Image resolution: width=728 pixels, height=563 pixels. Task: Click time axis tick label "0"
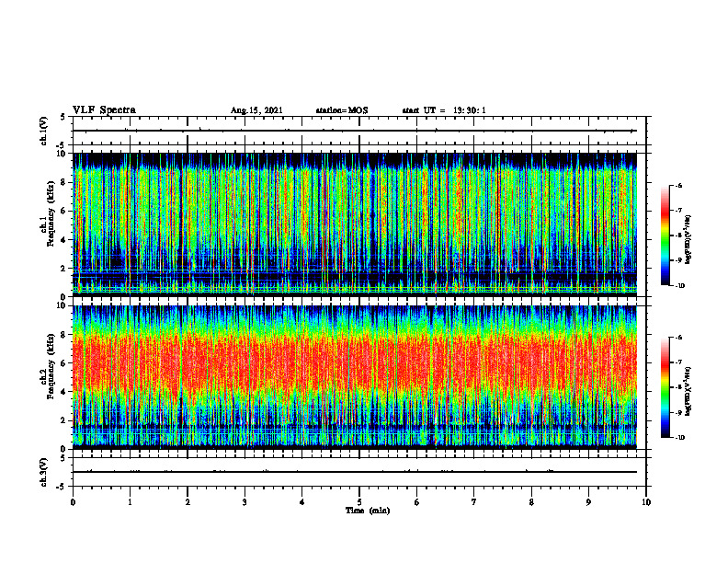(x=73, y=502)
